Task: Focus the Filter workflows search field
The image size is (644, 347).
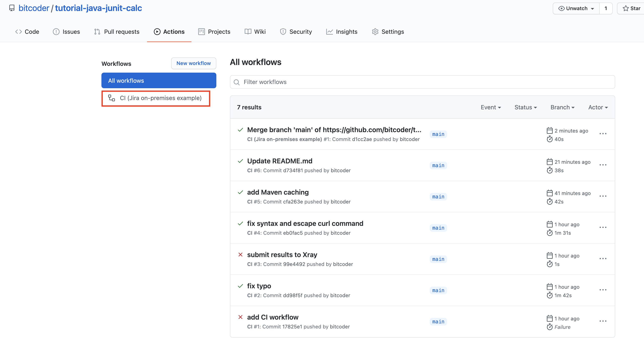Action: (422, 82)
